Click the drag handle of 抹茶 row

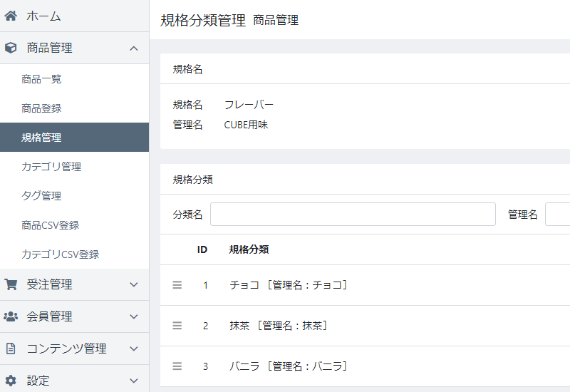[177, 326]
